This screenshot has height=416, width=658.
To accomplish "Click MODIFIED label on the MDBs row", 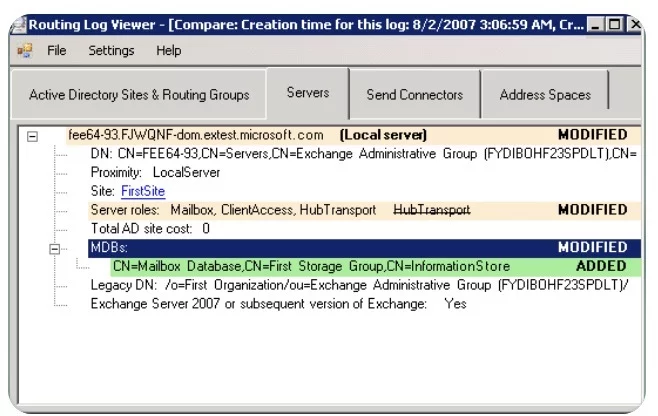I will point(593,247).
